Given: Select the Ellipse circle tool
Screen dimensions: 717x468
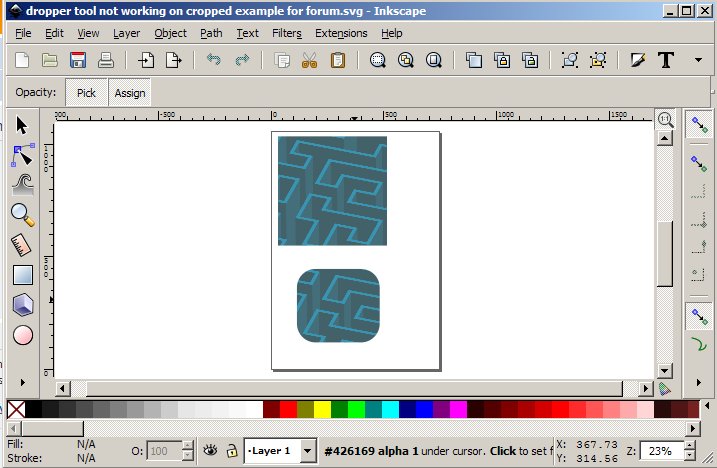Looking at the screenshot, I should tap(22, 335).
